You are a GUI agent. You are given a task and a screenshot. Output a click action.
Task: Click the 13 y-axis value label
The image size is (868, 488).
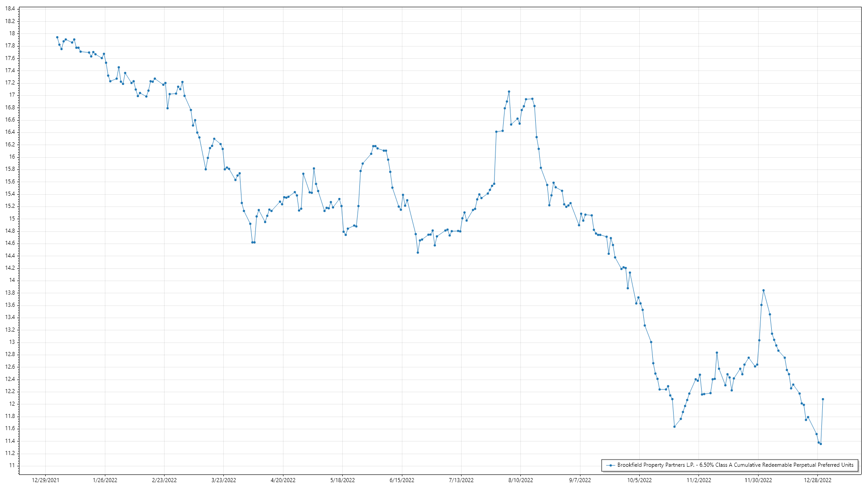click(12, 342)
